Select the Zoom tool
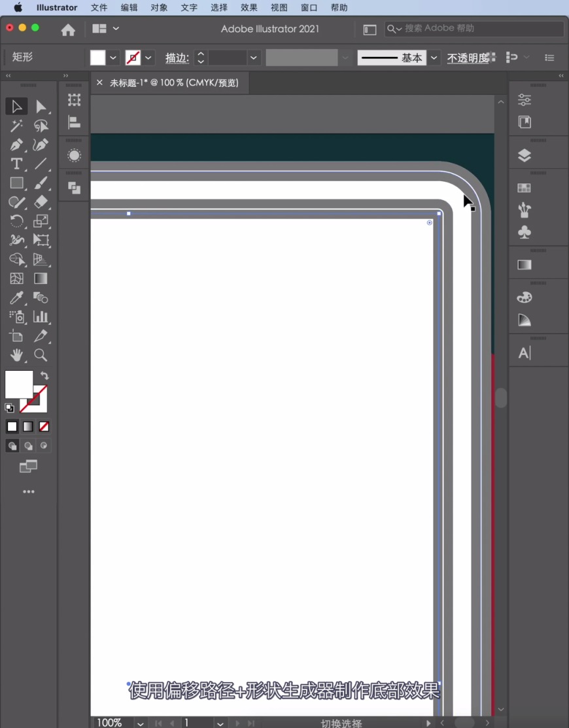Screen dimensions: 569x728 point(41,355)
